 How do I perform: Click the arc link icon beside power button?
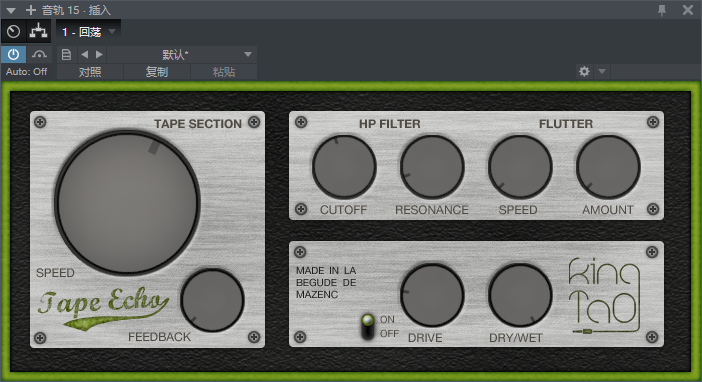[39, 55]
